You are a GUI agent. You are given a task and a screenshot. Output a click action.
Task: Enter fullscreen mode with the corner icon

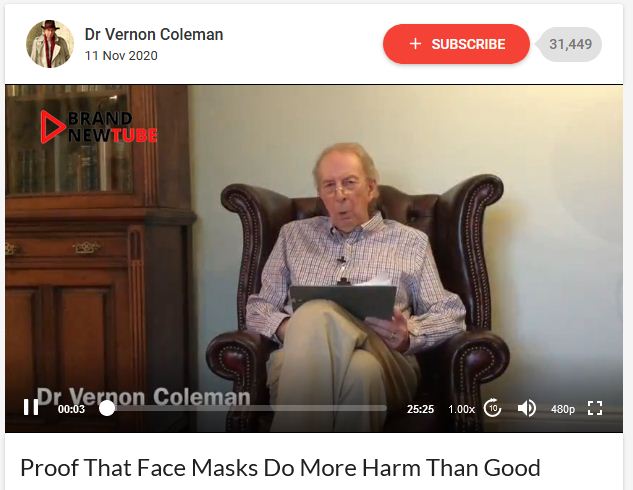595,408
